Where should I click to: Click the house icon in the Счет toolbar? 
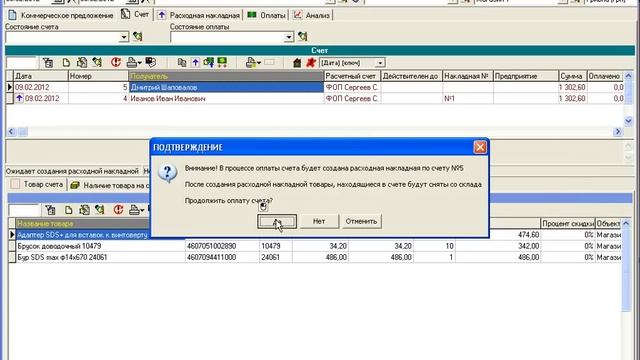click(297, 63)
